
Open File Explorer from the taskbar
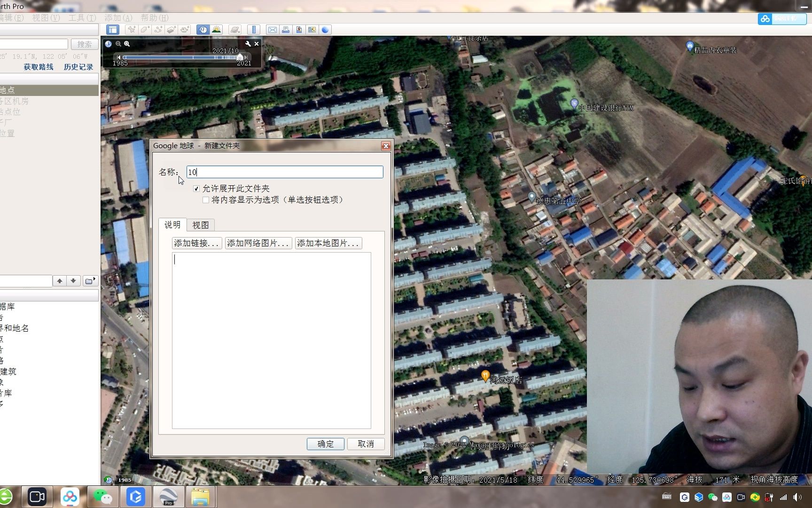click(x=201, y=497)
